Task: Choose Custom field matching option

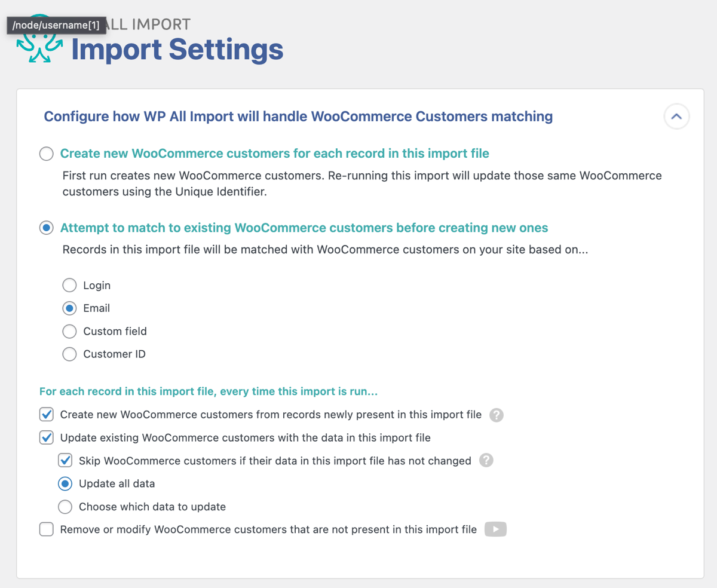Action: [x=70, y=331]
